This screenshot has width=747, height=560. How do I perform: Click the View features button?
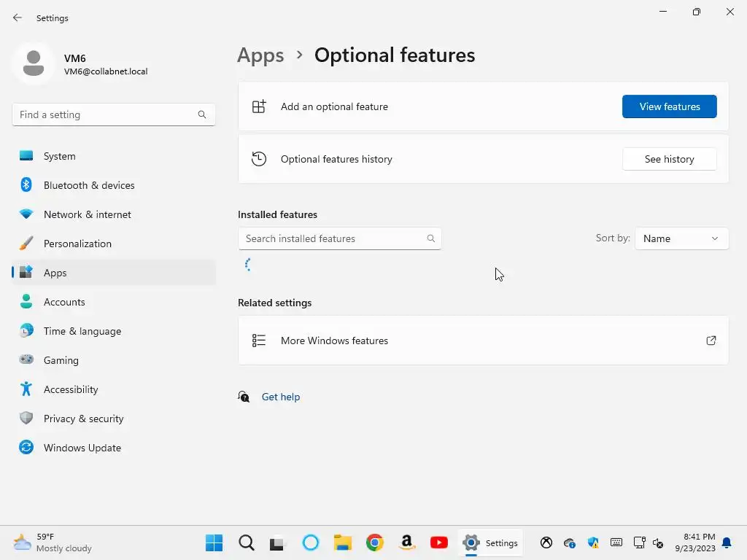(669, 106)
